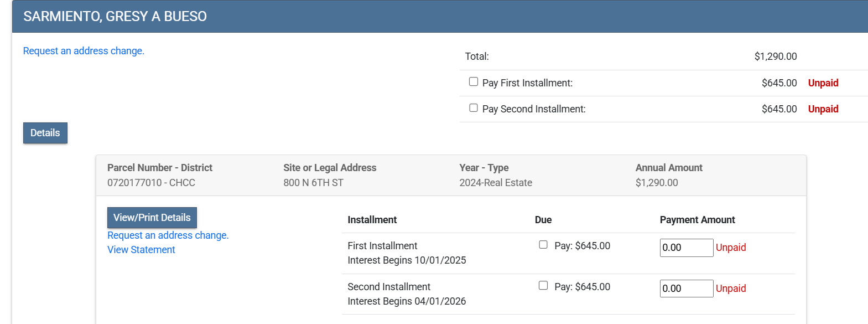Select the parcel number 0720177010 - CHCC
This screenshot has height=324, width=868.
pyautogui.click(x=151, y=183)
